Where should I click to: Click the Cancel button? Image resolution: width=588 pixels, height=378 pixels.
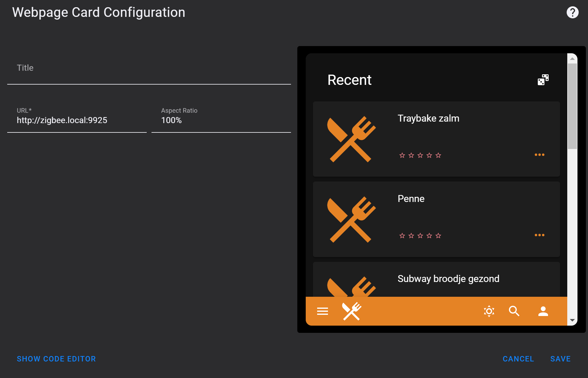pyautogui.click(x=518, y=359)
